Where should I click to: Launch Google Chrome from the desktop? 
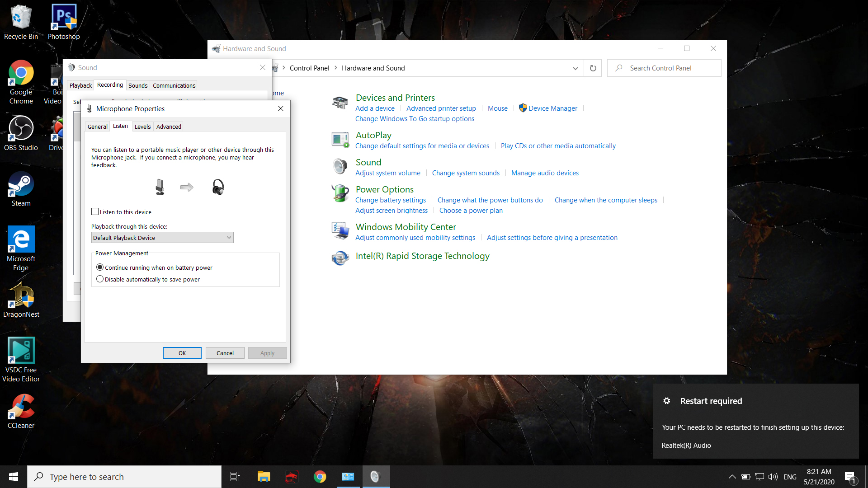(x=21, y=82)
